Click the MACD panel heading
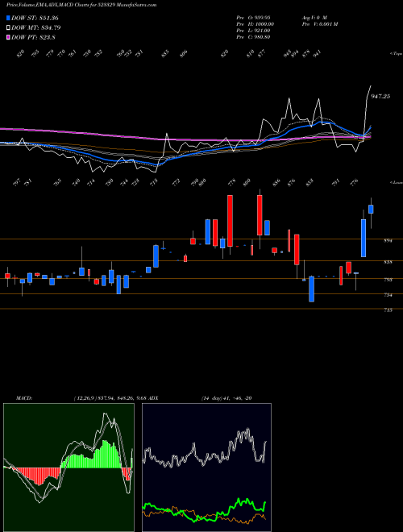 point(23,398)
